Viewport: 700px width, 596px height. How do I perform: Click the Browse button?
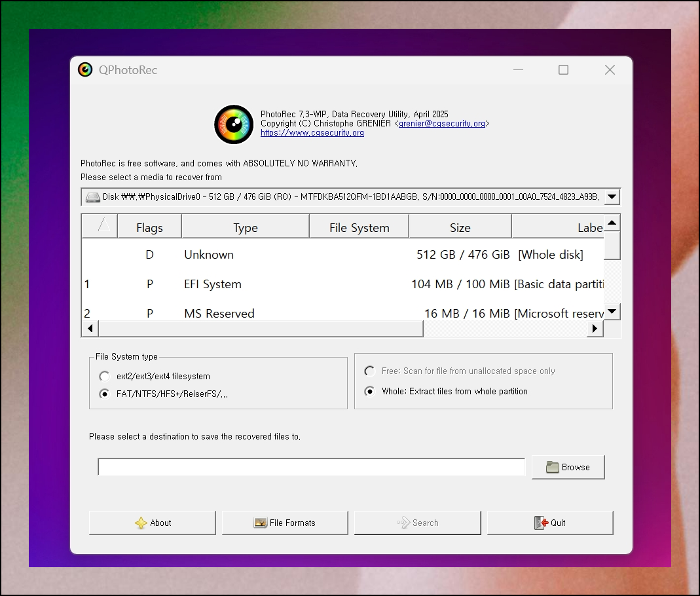[568, 467]
